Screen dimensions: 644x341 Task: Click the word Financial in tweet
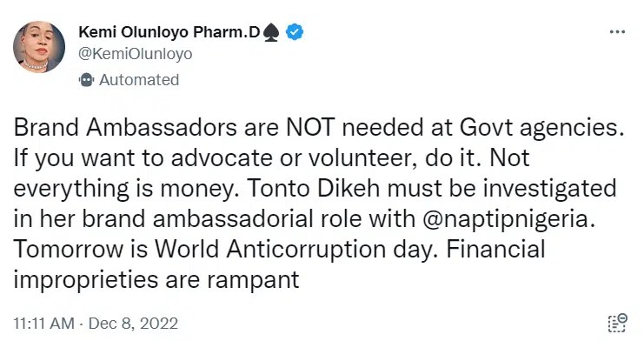click(495, 250)
